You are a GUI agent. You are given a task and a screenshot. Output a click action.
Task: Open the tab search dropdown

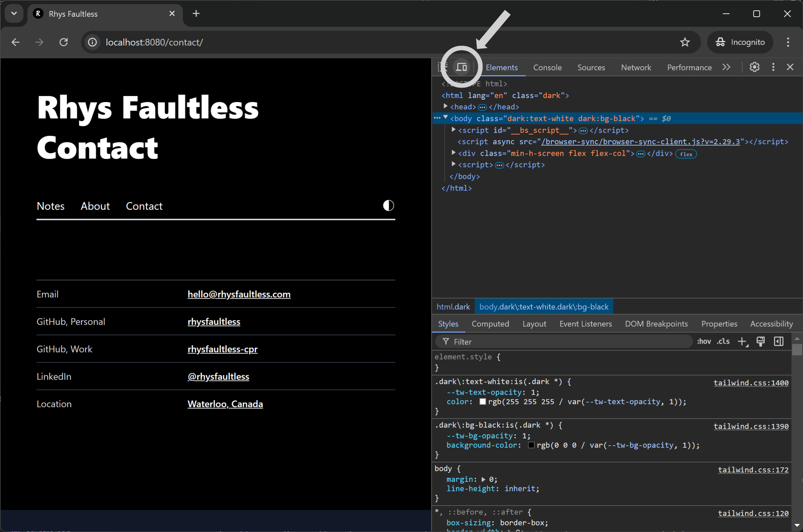[14, 14]
